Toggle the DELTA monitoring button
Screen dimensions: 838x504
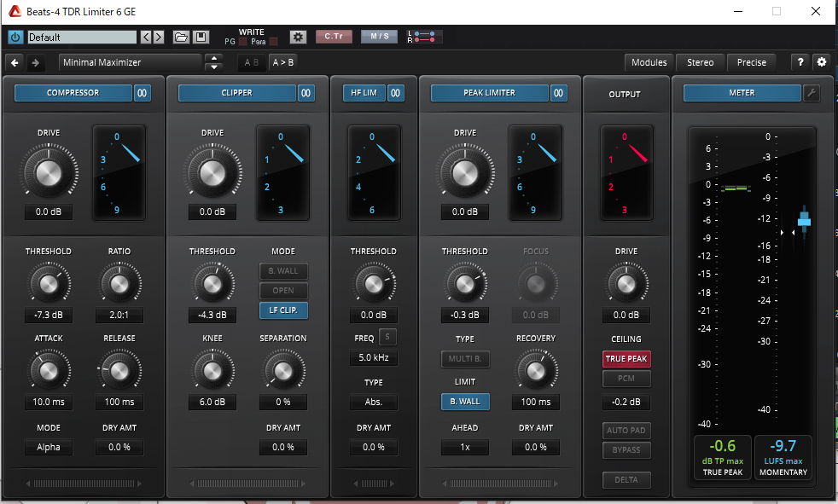click(626, 480)
